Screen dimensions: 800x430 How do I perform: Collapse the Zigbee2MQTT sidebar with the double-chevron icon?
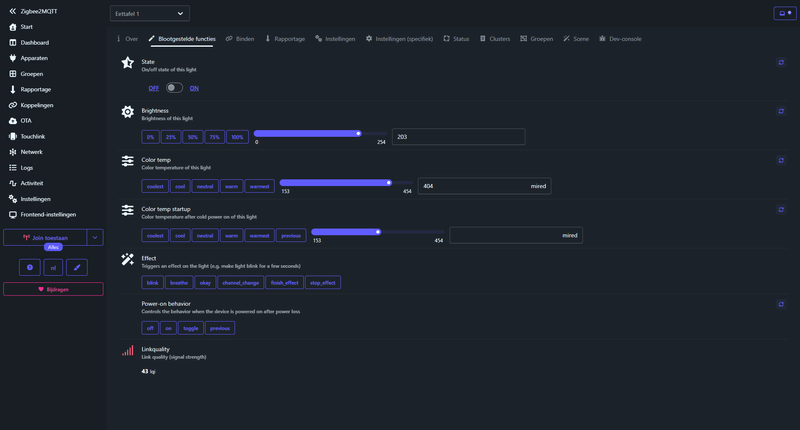[13, 11]
